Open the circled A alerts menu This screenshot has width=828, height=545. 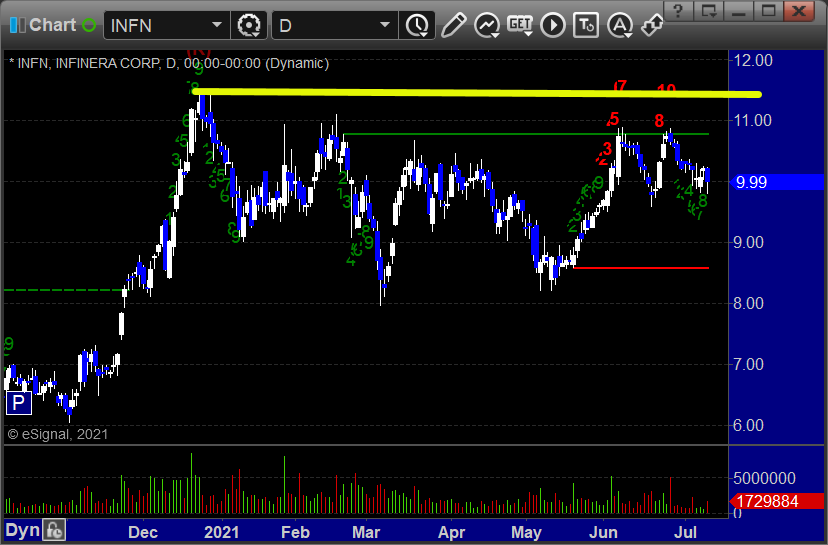pos(620,25)
